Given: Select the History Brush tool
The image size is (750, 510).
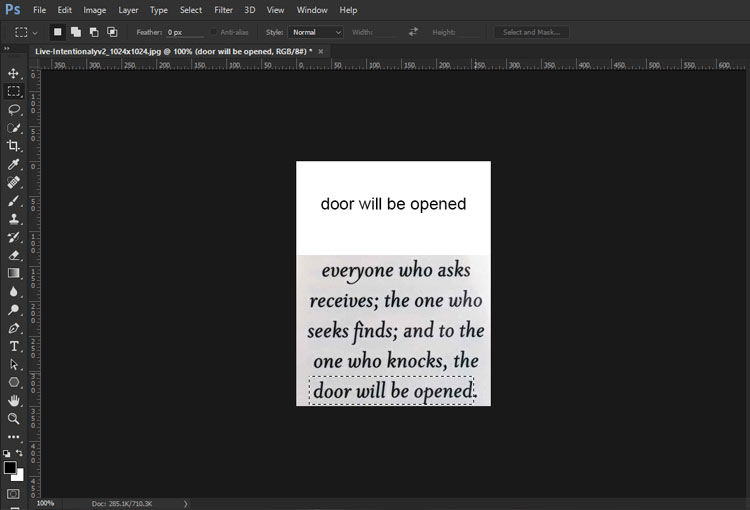Looking at the screenshot, I should 13,237.
